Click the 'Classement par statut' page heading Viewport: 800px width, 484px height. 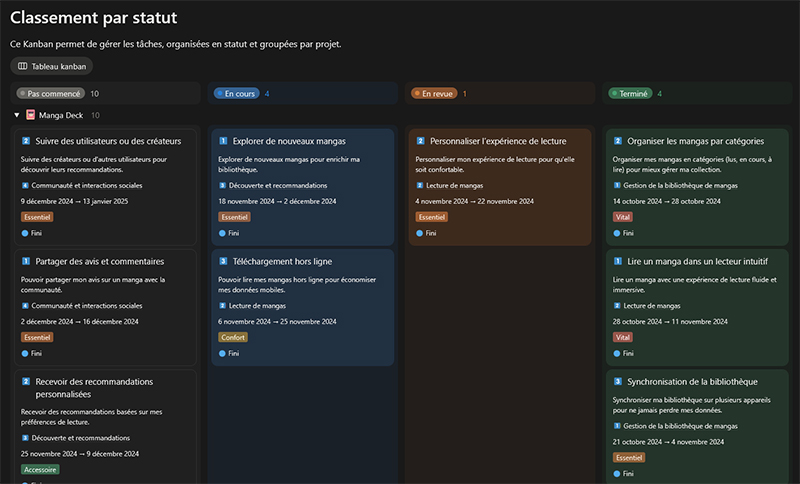point(93,17)
